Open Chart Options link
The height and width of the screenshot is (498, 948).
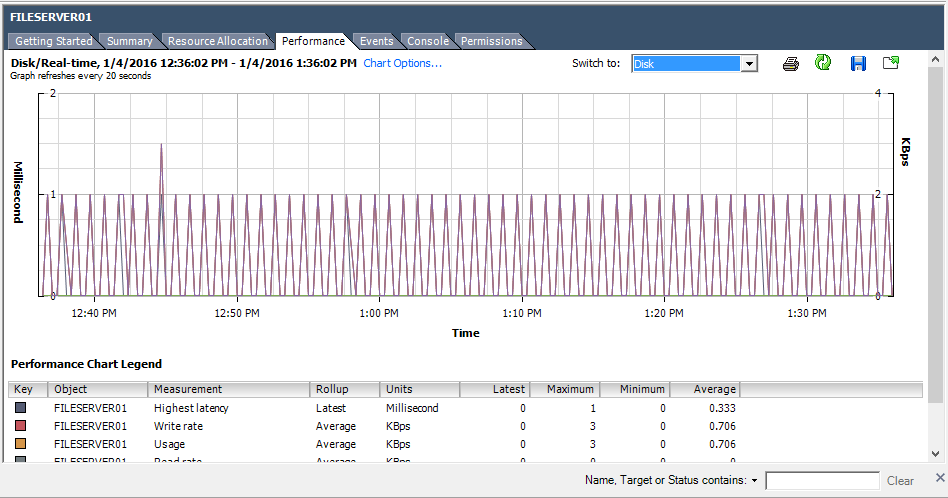pyautogui.click(x=403, y=63)
